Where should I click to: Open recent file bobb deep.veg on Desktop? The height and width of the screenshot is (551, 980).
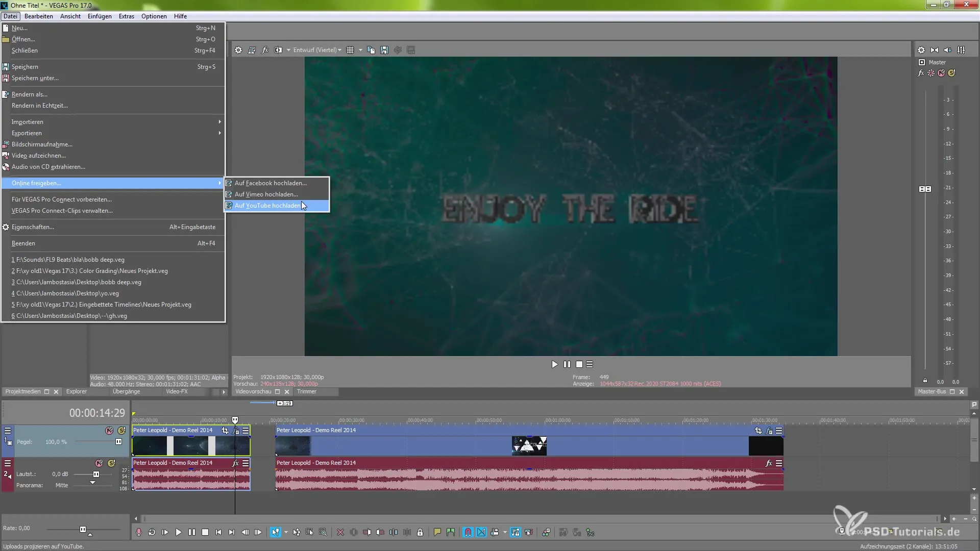(x=113, y=282)
